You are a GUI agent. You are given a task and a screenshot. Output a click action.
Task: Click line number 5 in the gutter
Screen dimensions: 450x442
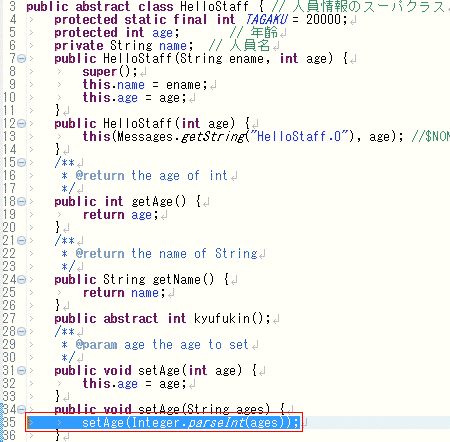coord(12,33)
